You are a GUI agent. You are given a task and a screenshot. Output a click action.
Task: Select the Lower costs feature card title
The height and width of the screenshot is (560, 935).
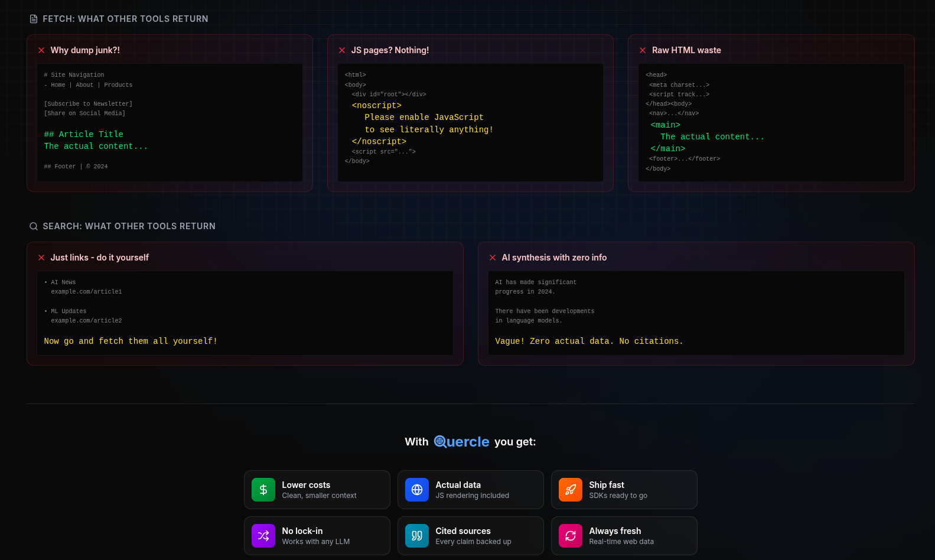tap(306, 485)
